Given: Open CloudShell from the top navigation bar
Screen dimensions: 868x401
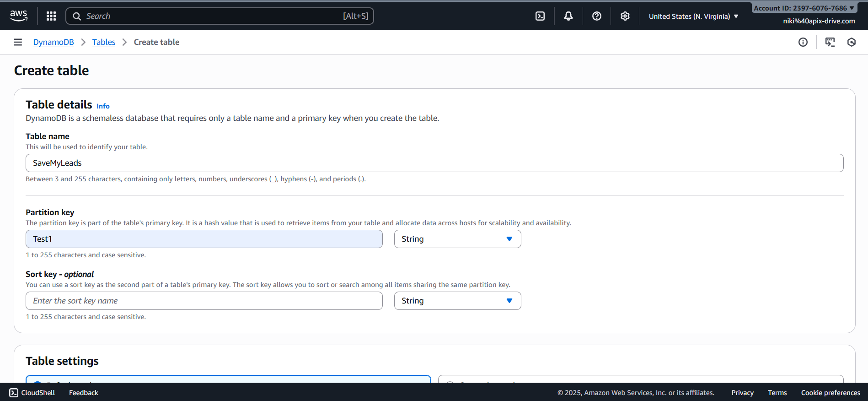Looking at the screenshot, I should [x=540, y=16].
